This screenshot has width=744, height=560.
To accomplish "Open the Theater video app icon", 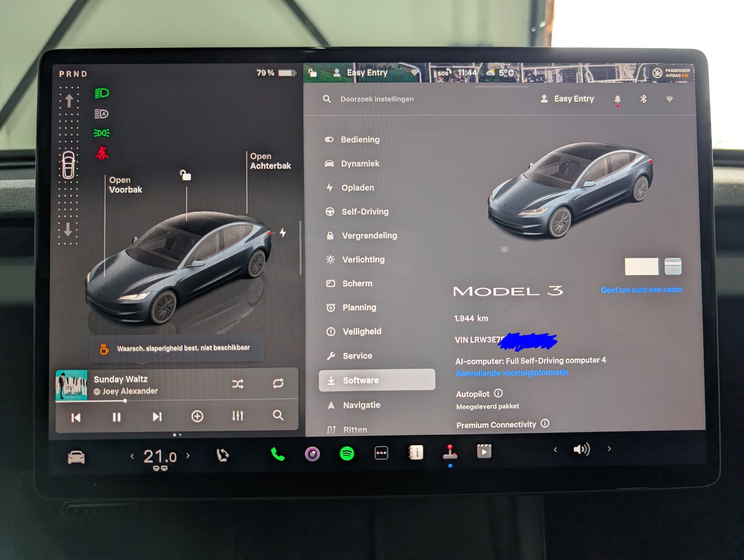I will click(x=484, y=452).
